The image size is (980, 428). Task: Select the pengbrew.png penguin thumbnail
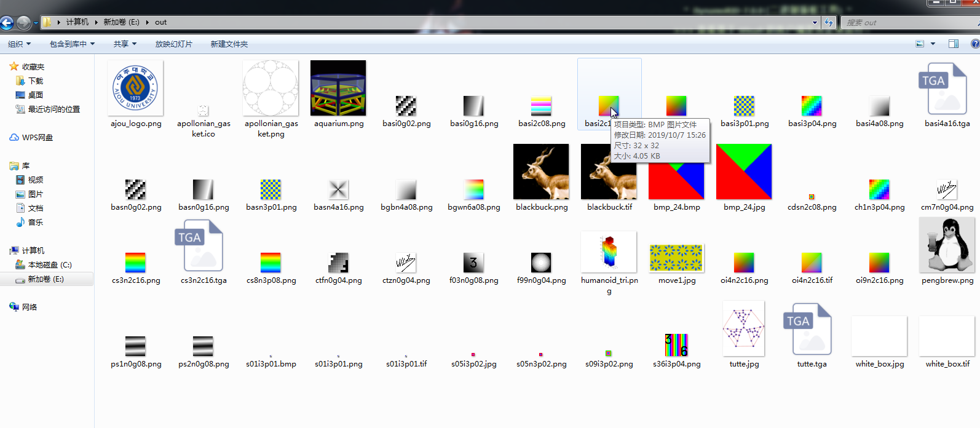947,245
